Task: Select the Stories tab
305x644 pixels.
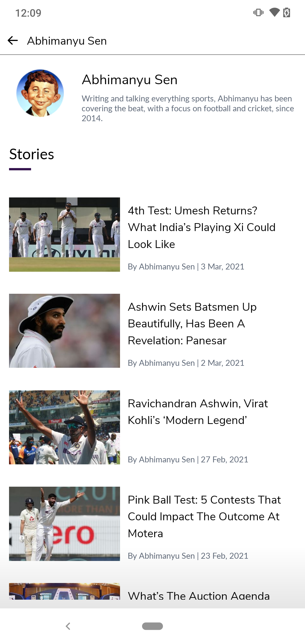Action: [x=32, y=154]
